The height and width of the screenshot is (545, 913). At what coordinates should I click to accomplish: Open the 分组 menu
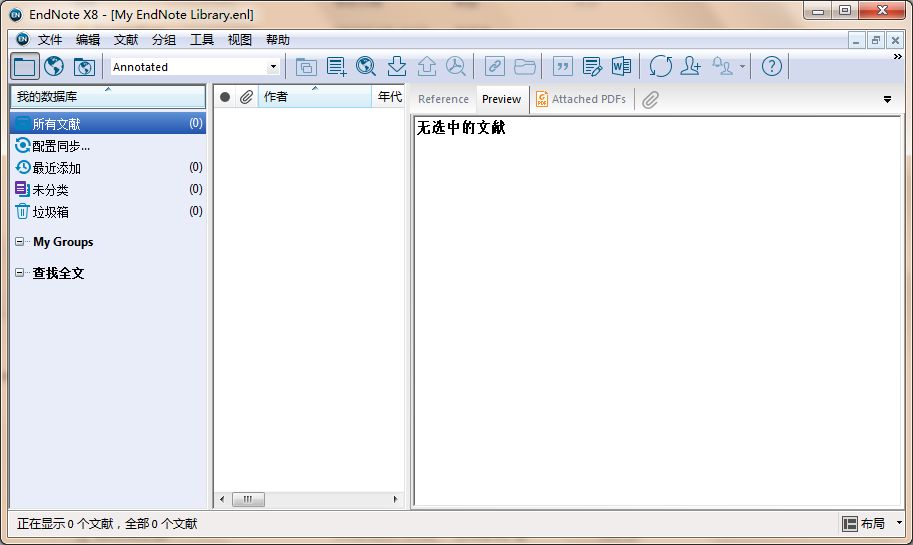(x=164, y=40)
